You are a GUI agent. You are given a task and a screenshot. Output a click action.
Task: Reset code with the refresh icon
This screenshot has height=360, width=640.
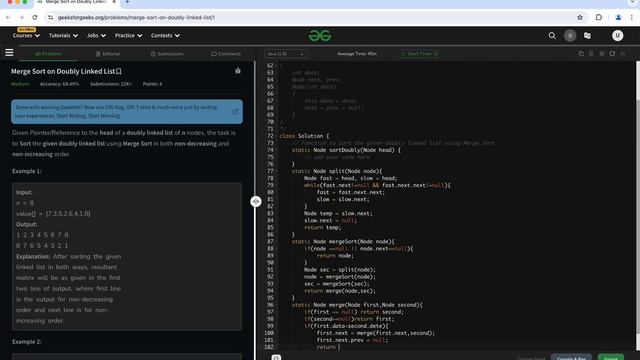click(612, 53)
